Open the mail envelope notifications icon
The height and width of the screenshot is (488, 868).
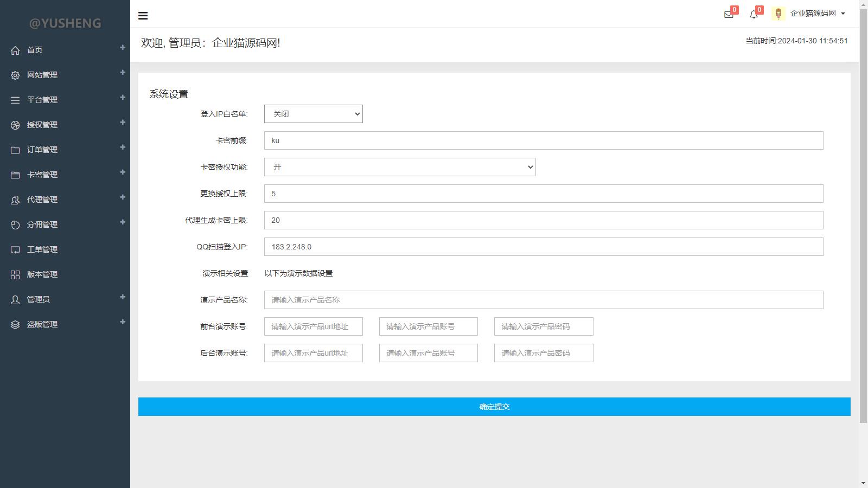(x=729, y=15)
